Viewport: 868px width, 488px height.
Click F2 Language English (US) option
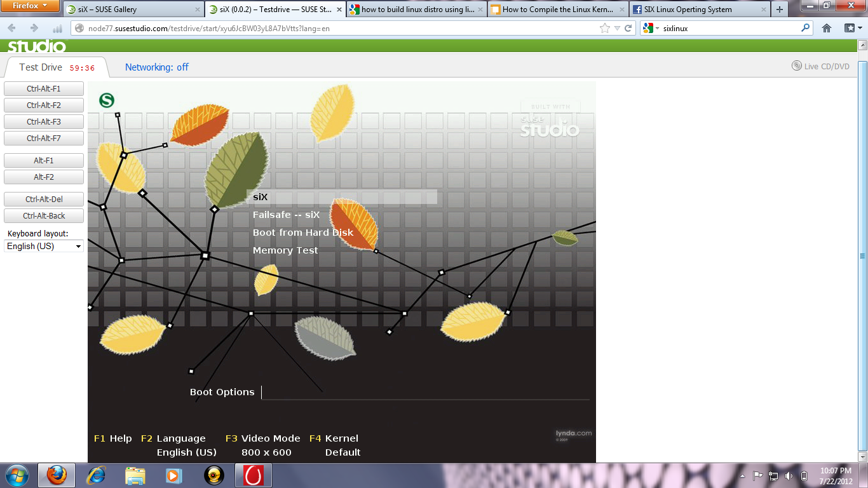[179, 445]
